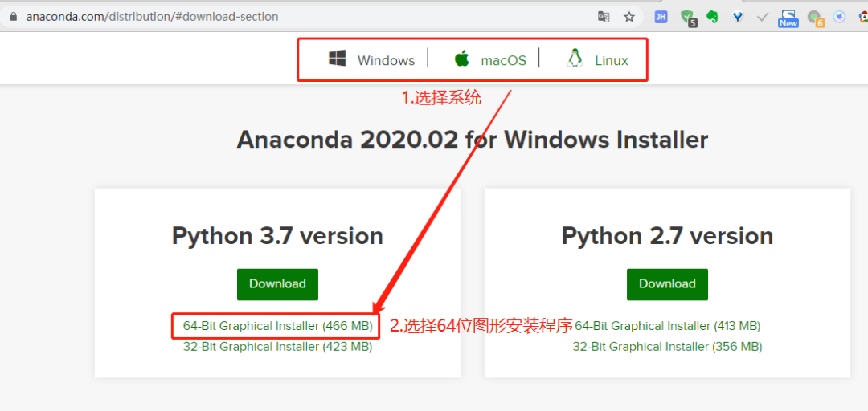868x411 pixels.
Task: Click the Anaconda 2020.02 for Windows Installer heading
Action: coord(473,140)
